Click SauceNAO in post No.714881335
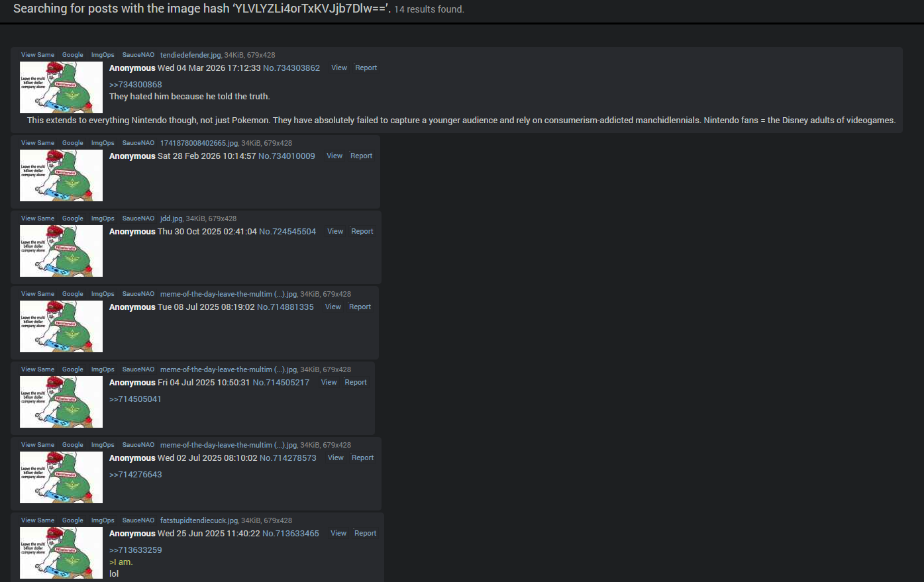The image size is (924, 582). pos(138,294)
